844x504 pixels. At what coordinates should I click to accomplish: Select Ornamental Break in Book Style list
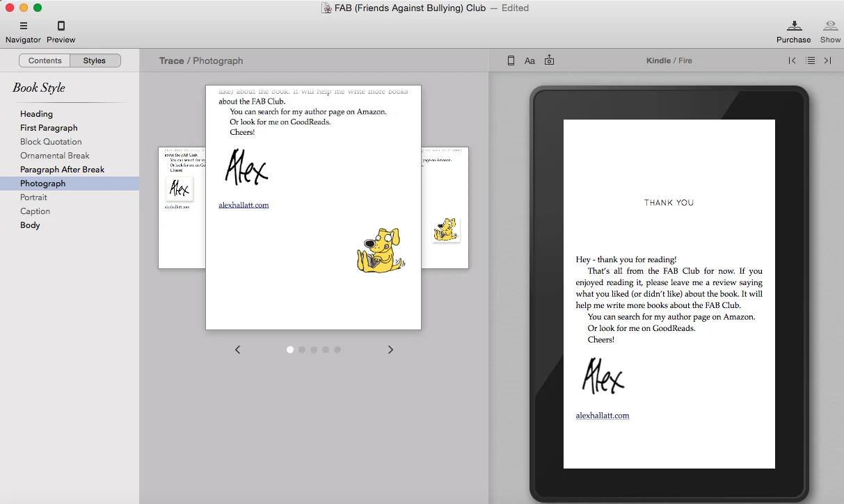(55, 156)
